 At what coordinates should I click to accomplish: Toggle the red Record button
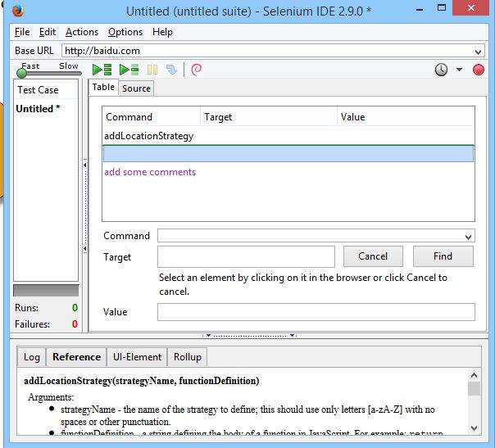coord(479,70)
